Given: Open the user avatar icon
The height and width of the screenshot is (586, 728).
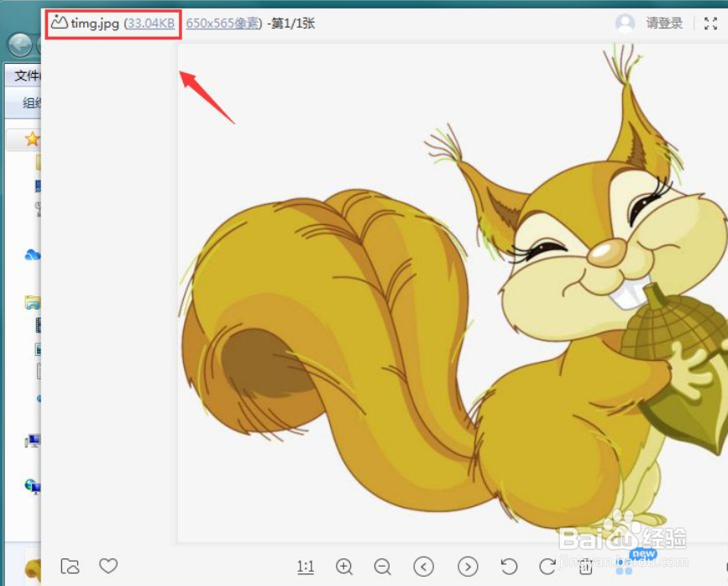Looking at the screenshot, I should (x=625, y=24).
